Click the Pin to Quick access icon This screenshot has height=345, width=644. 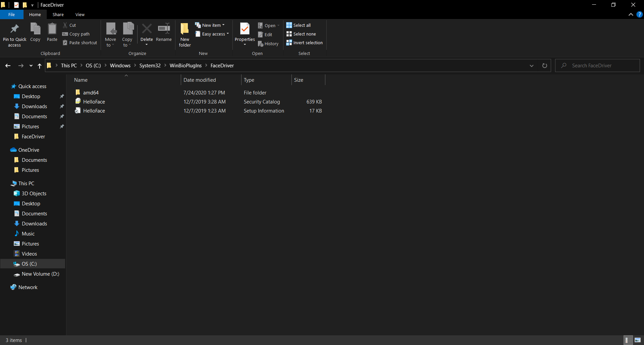point(14,29)
